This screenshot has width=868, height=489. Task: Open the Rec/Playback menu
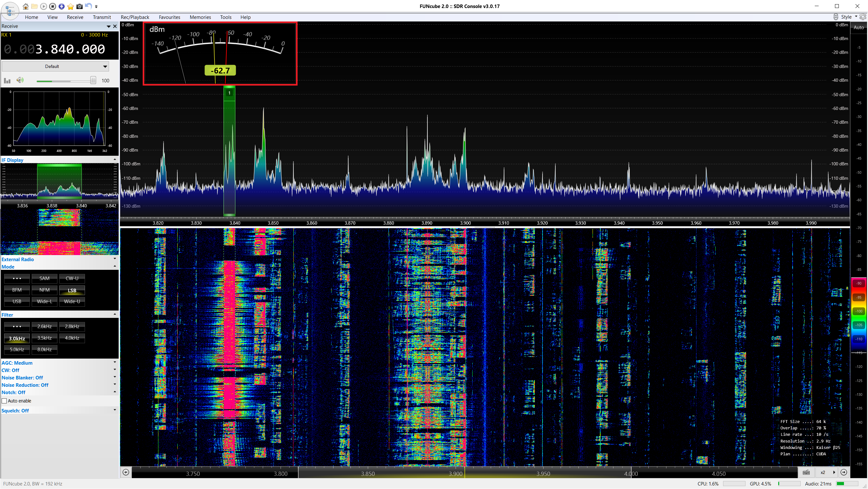tap(135, 17)
